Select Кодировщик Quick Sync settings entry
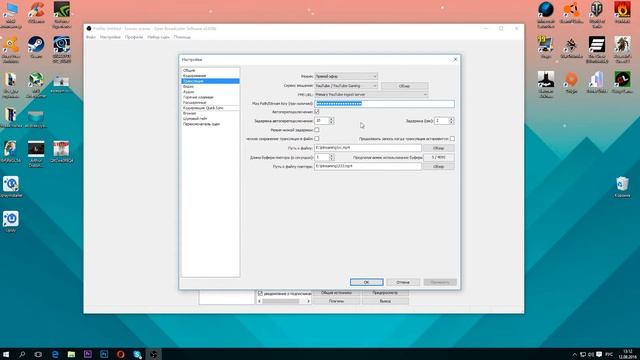The width and height of the screenshot is (640, 360). pos(210,108)
